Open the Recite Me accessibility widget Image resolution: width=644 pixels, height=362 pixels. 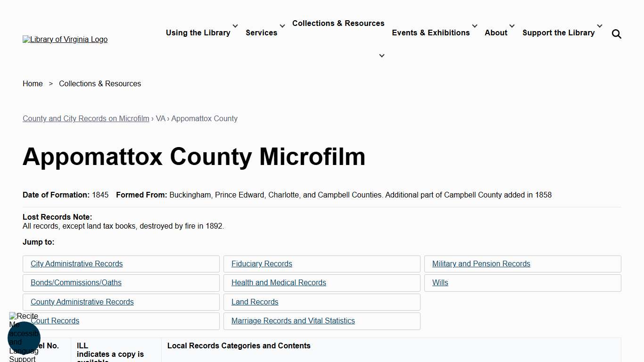click(x=24, y=338)
